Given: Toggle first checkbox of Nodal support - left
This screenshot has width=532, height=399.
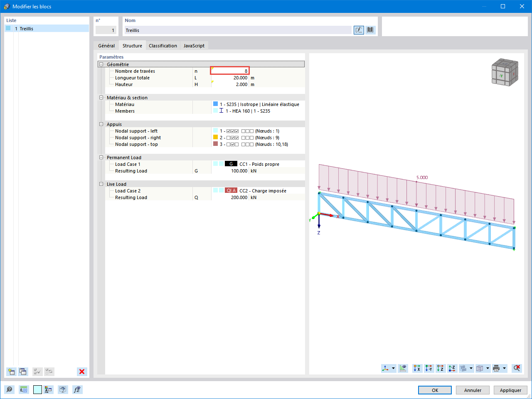Looking at the screenshot, I should coord(229,131).
